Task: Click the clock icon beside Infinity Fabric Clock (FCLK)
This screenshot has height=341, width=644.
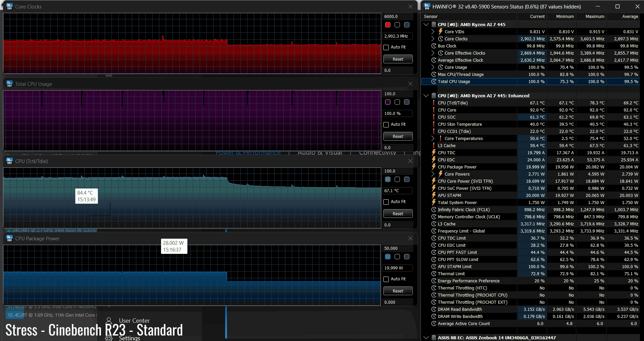Action: [434, 209]
